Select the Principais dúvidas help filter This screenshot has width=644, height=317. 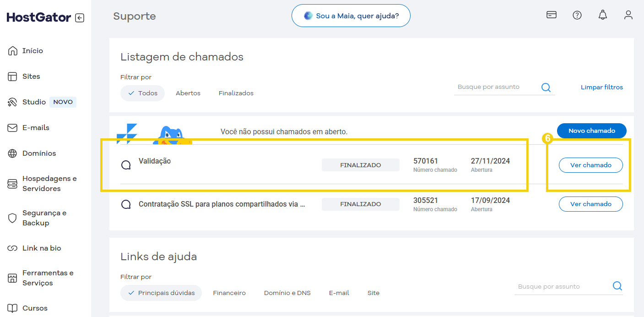pos(161,293)
